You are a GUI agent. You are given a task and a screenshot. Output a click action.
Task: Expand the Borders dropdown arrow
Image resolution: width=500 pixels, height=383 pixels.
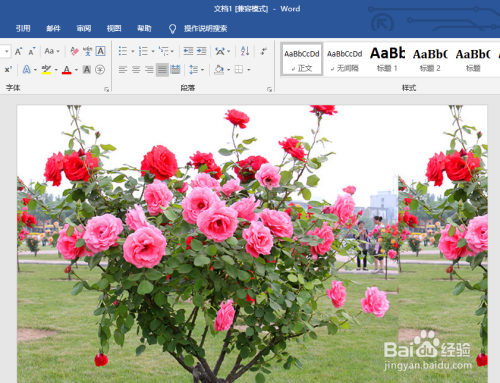[249, 70]
